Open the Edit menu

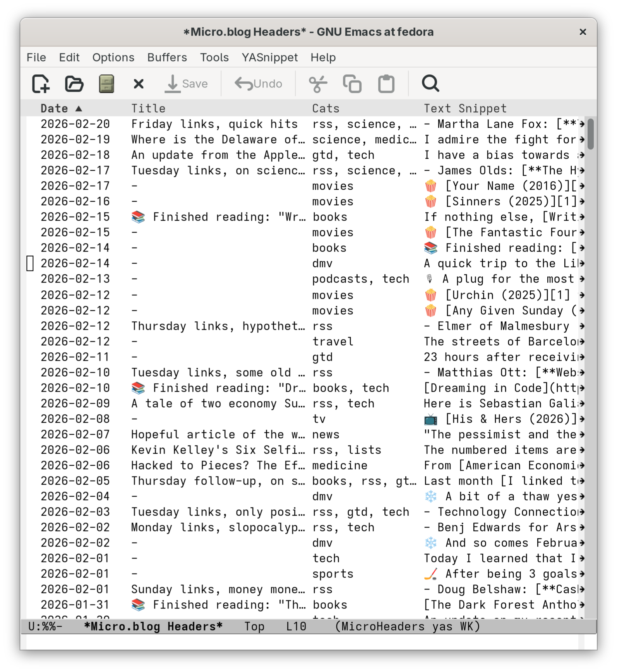(x=69, y=57)
